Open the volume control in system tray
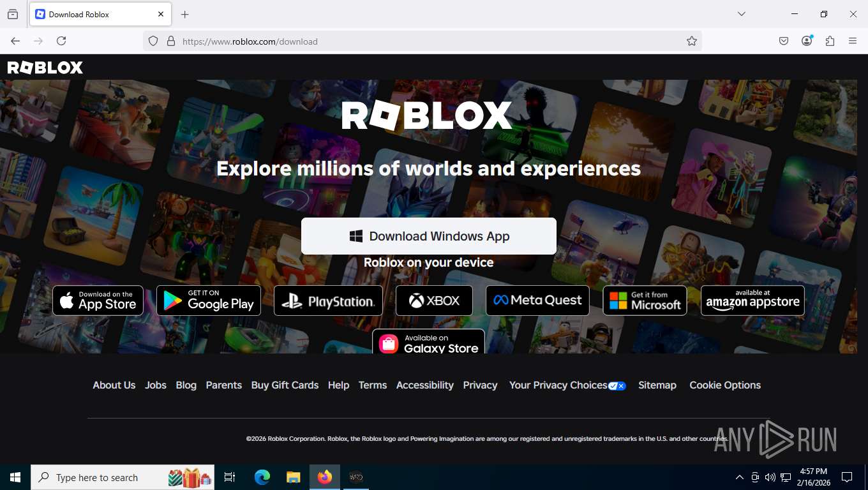The image size is (868, 490). coord(770,477)
